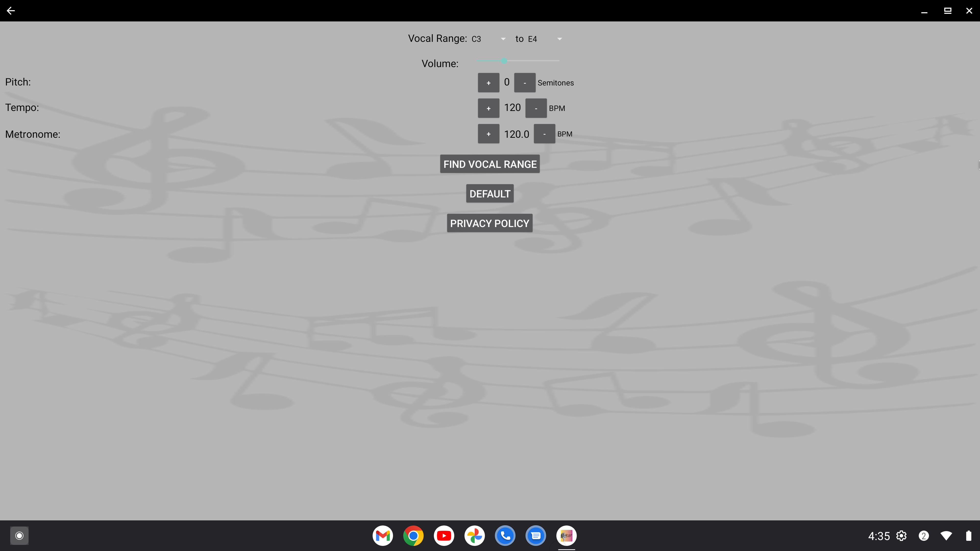Close the app window

[969, 11]
